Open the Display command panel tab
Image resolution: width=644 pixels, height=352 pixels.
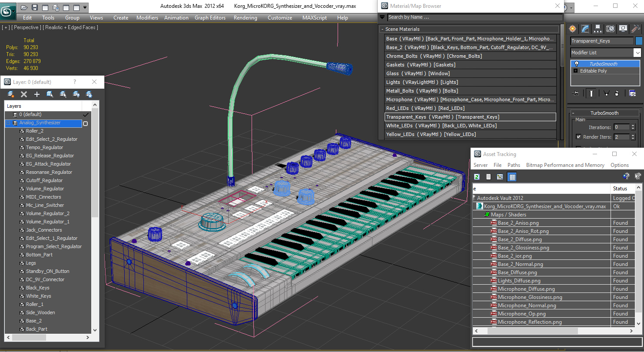point(623,29)
